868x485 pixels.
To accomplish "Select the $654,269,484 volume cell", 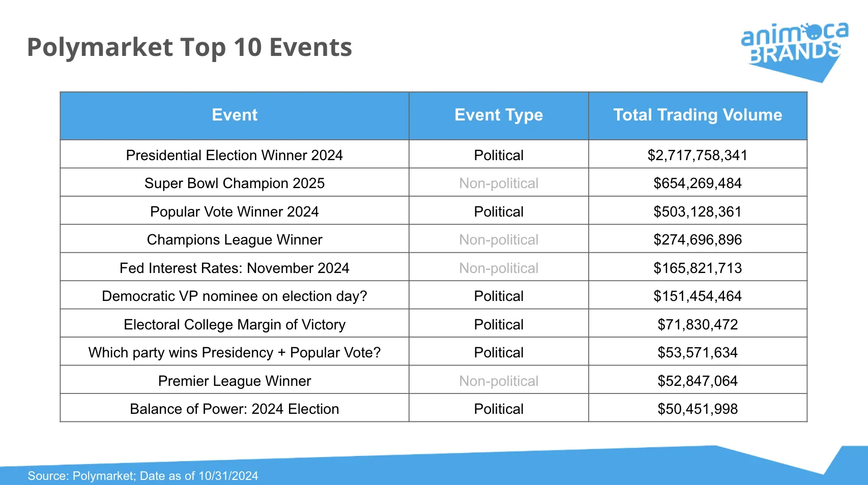I will [x=698, y=183].
